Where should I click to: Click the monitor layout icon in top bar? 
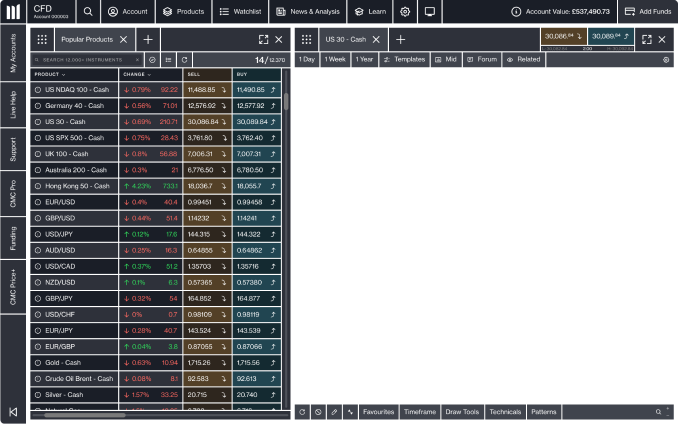tap(430, 12)
